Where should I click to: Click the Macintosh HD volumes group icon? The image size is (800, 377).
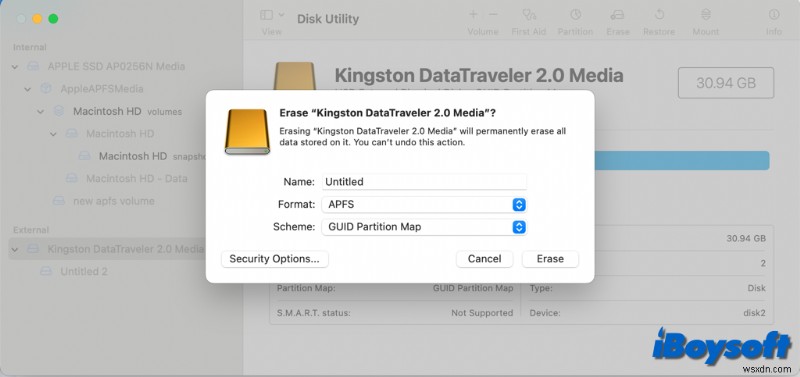tap(59, 111)
